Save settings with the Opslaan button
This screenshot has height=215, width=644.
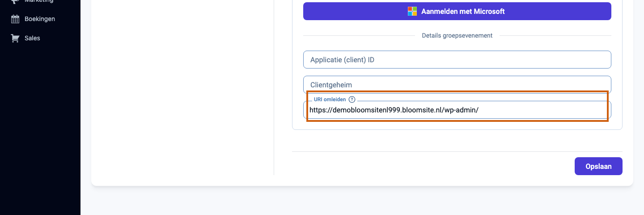tap(598, 166)
